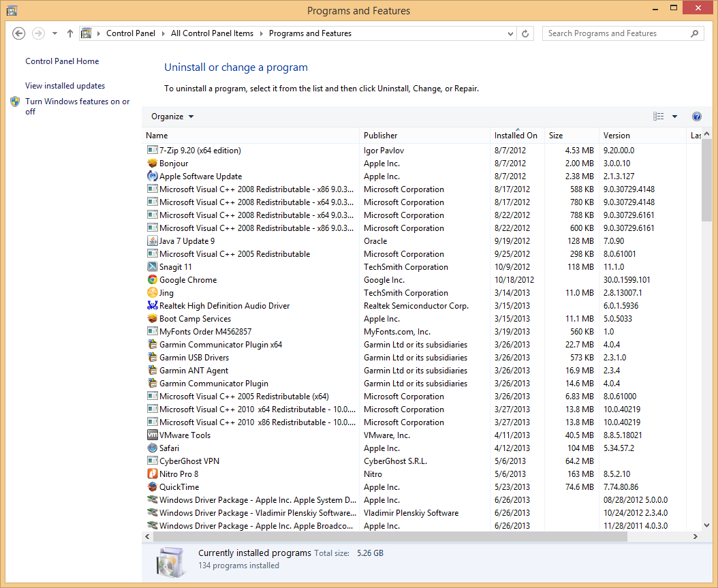This screenshot has width=718, height=588.
Task: Click the scroll right arrow
Action: click(x=696, y=536)
